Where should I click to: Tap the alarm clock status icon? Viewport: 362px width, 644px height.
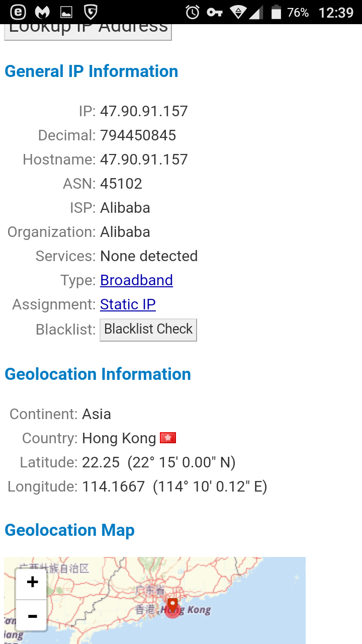pos(193,12)
